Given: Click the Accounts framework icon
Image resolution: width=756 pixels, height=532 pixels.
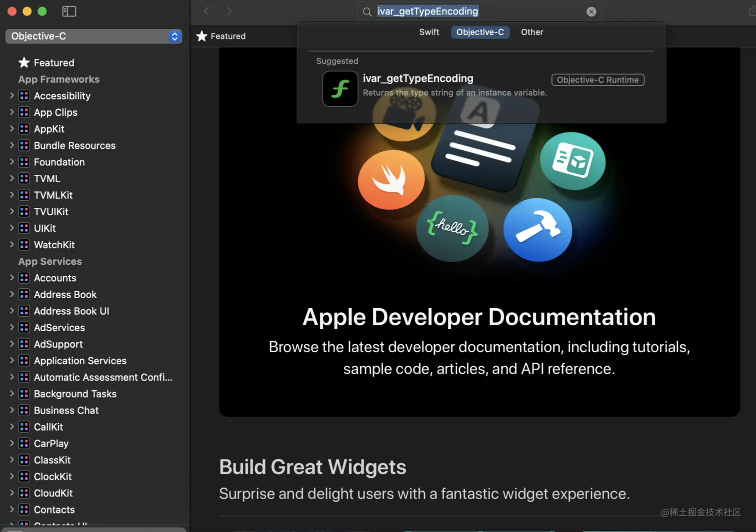Looking at the screenshot, I should [24, 278].
